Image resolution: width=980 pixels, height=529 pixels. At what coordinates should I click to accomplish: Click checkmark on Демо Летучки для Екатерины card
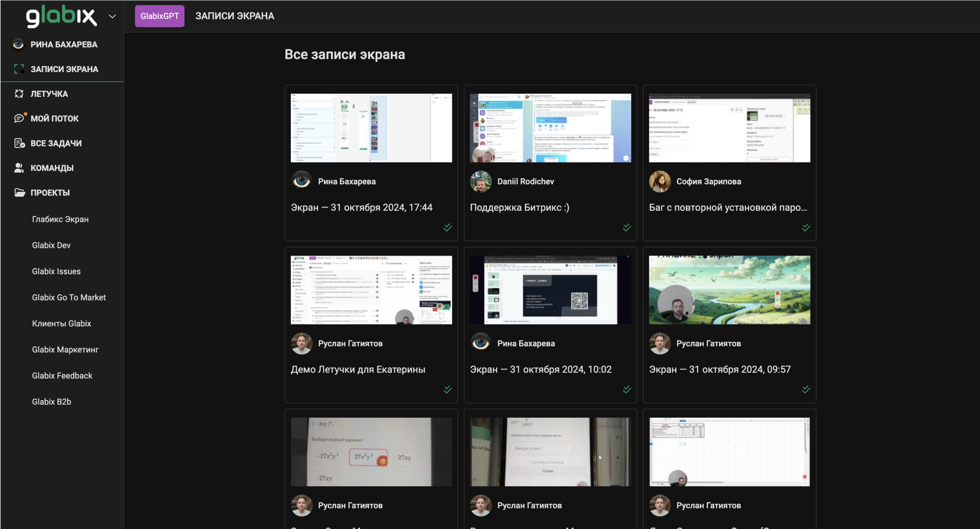click(x=447, y=389)
